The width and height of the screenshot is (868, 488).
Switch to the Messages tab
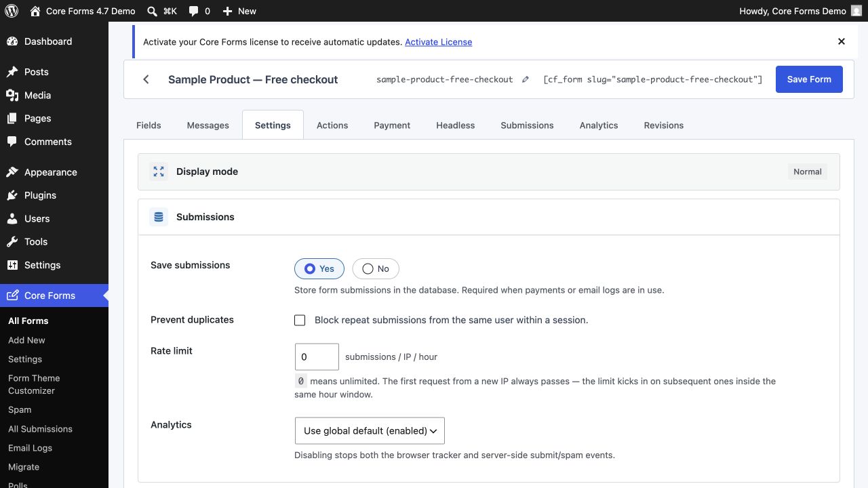click(x=208, y=125)
